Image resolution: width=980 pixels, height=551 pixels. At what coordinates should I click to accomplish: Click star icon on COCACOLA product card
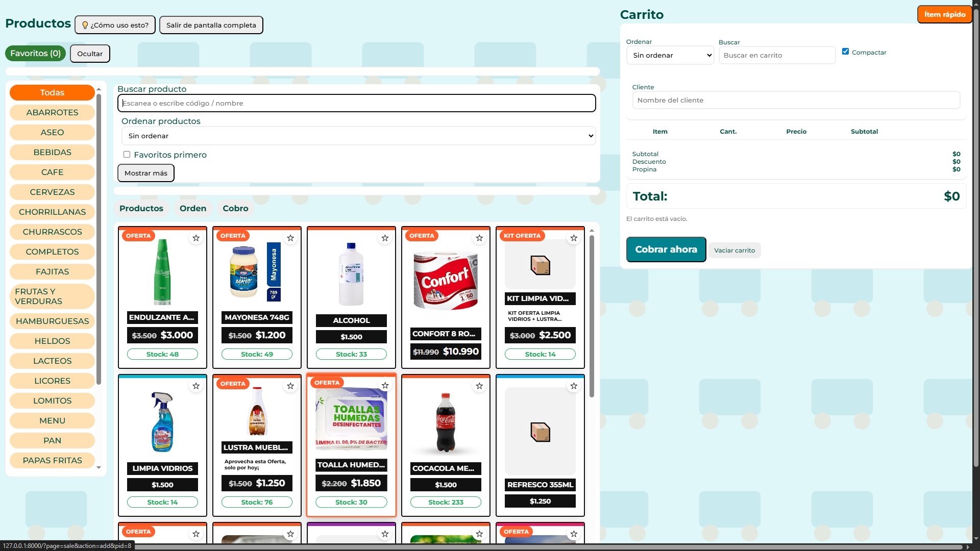479,386
